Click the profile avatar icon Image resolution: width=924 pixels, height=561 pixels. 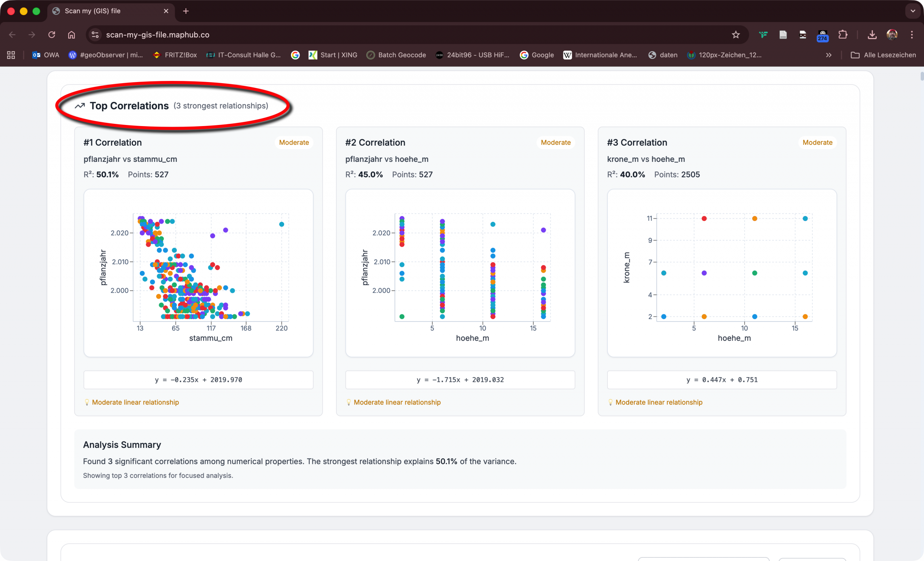click(892, 35)
